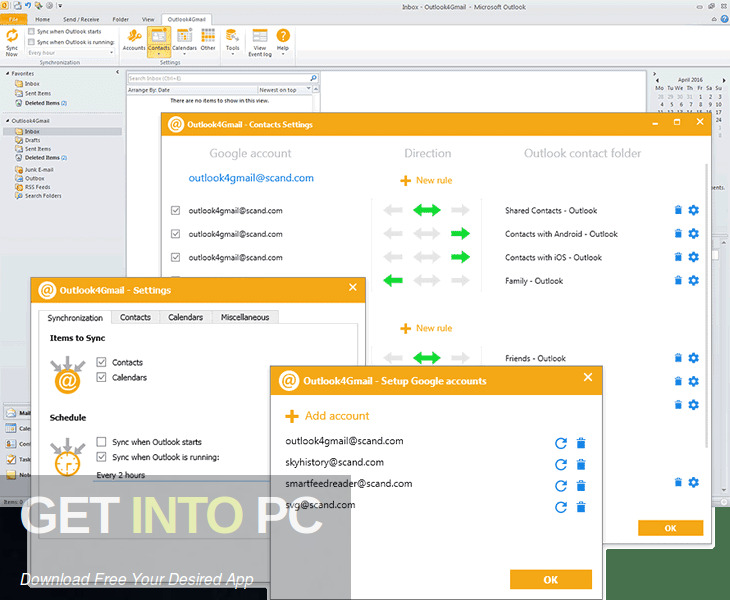Toggle Contacts under Items to Sync

point(101,362)
